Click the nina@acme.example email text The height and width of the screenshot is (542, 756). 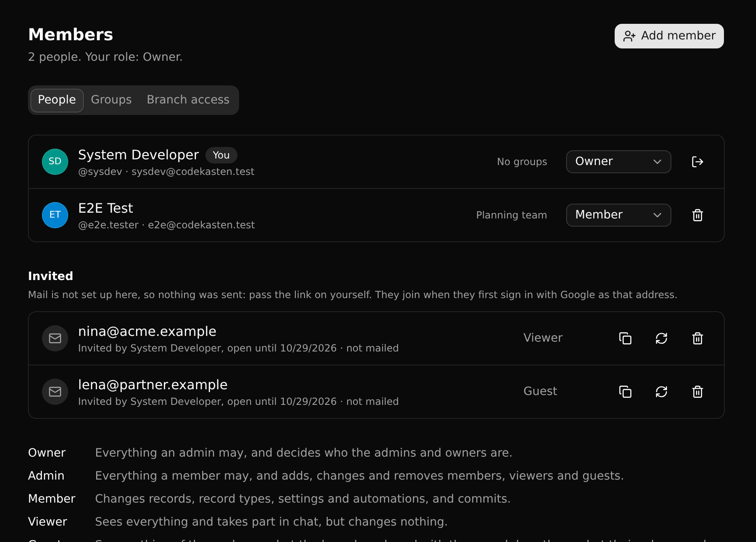point(147,331)
